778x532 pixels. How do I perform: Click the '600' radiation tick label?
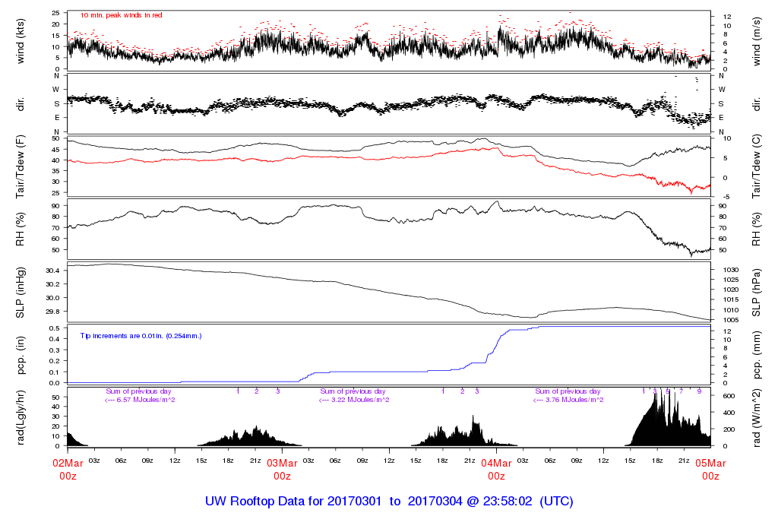click(729, 396)
